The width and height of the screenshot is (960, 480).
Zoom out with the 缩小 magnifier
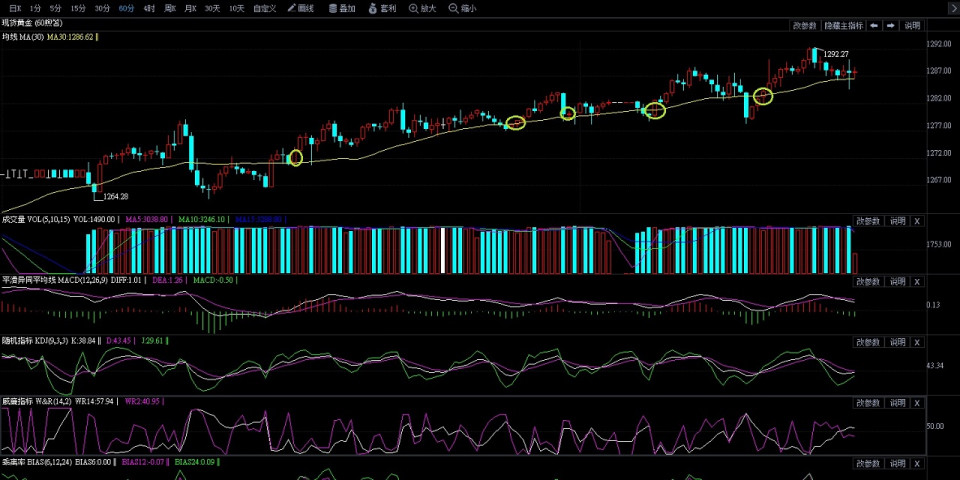point(463,8)
